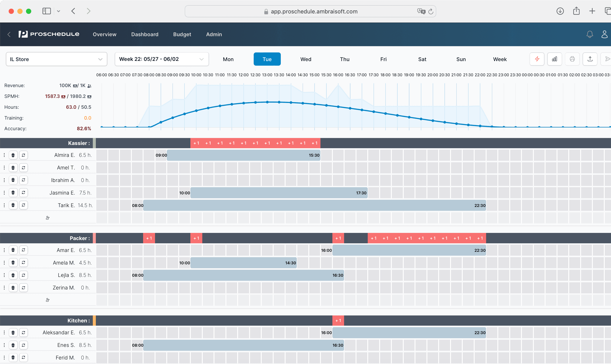Select the Tue day tab

(x=267, y=59)
